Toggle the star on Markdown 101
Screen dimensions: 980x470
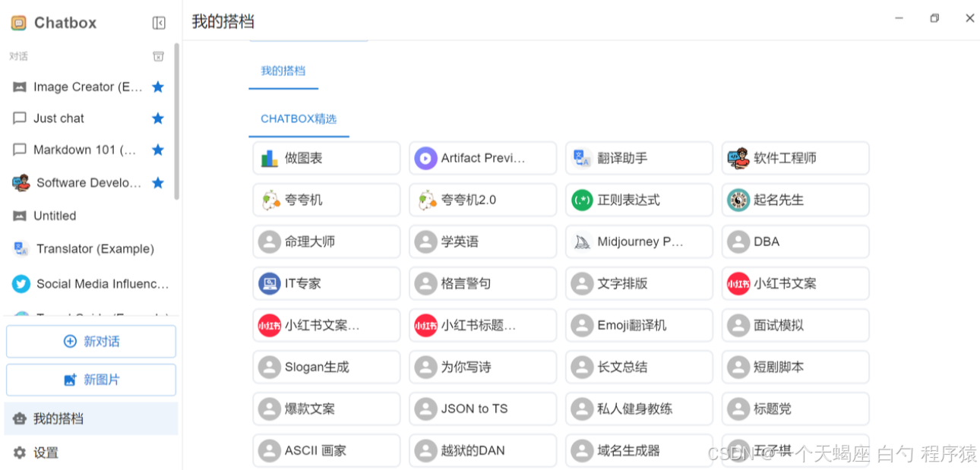click(158, 150)
